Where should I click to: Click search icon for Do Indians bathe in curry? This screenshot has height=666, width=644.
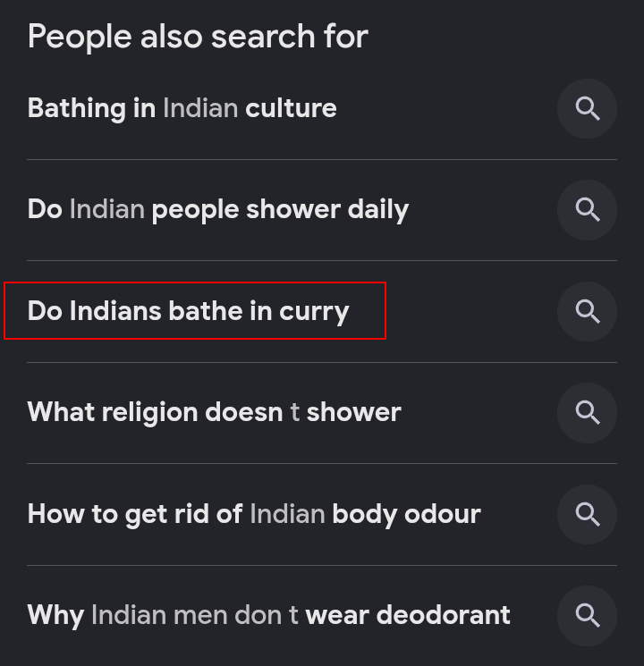[x=587, y=311]
